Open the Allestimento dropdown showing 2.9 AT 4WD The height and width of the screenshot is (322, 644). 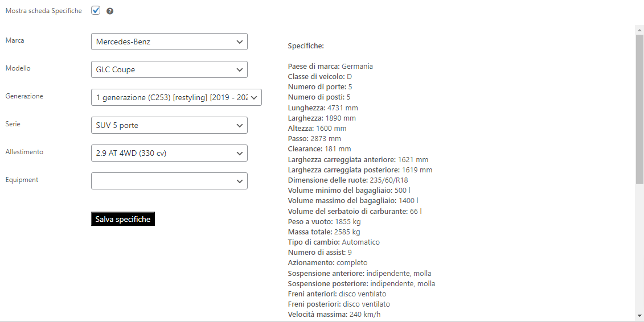coord(169,153)
